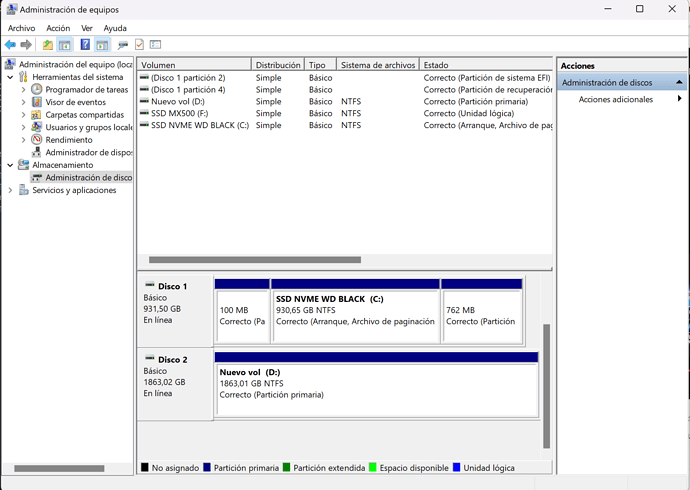Collapse the Almacenamiento tree node
Screen dimensions: 690x490
(10, 165)
